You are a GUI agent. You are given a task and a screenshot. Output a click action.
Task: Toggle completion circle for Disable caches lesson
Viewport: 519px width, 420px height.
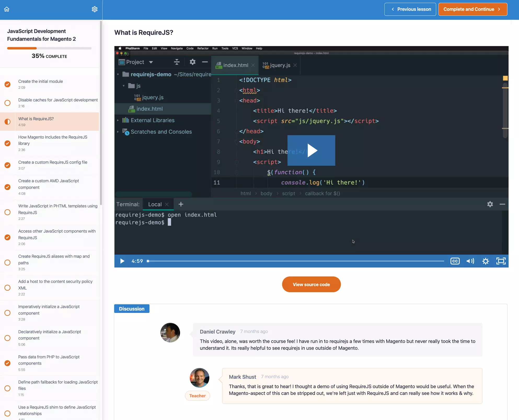tap(8, 103)
